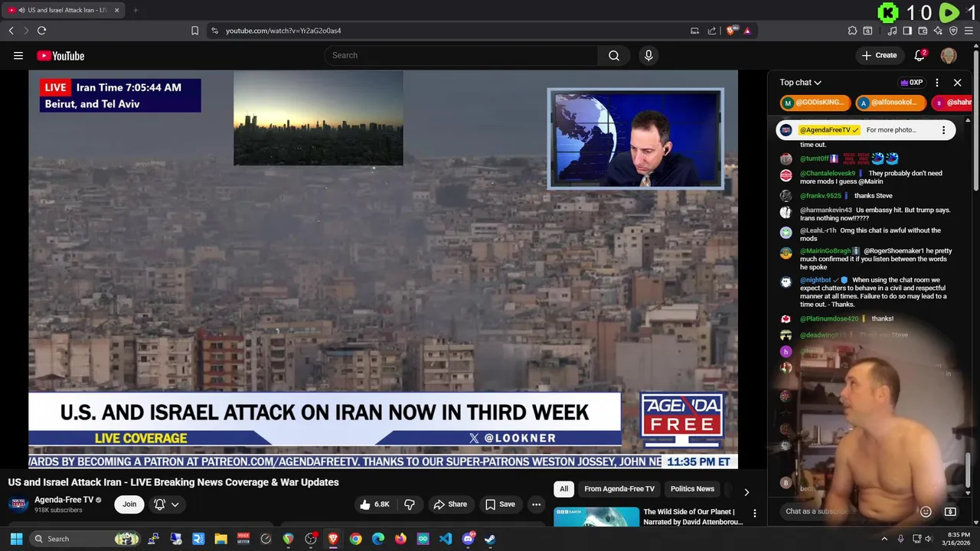The image size is (980, 551).
Task: Focus the YouTube search input field
Action: point(461,55)
